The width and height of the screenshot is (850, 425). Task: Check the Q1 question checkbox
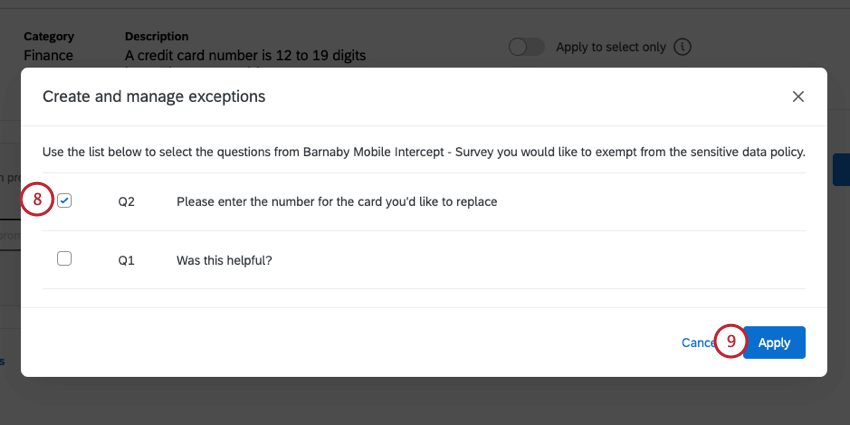click(65, 259)
